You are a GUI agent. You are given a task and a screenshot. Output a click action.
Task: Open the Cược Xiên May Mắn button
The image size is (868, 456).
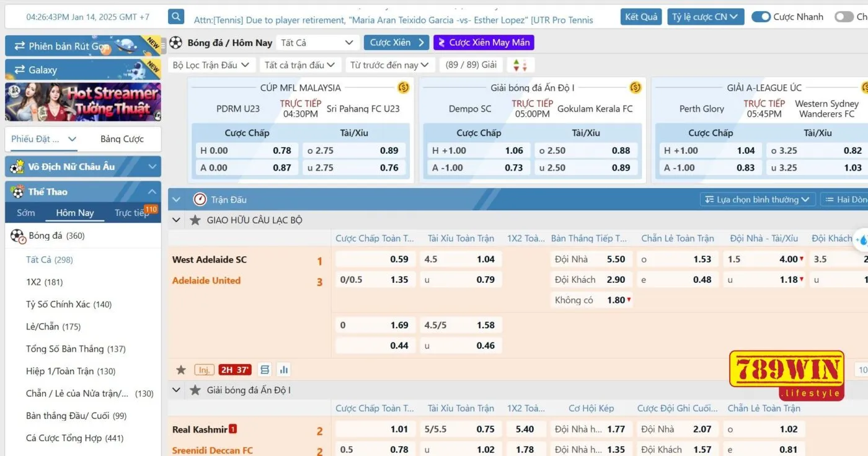pos(484,43)
